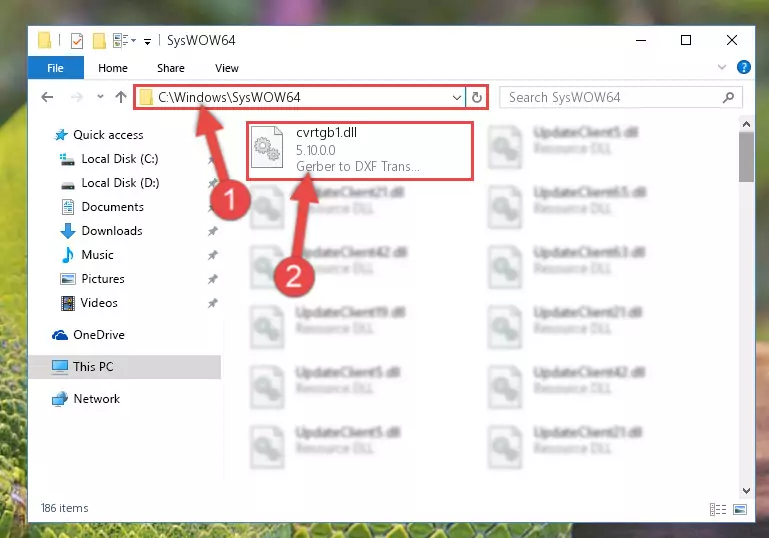This screenshot has height=538, width=769.
Task: Go back with the Back arrow
Action: click(x=47, y=97)
